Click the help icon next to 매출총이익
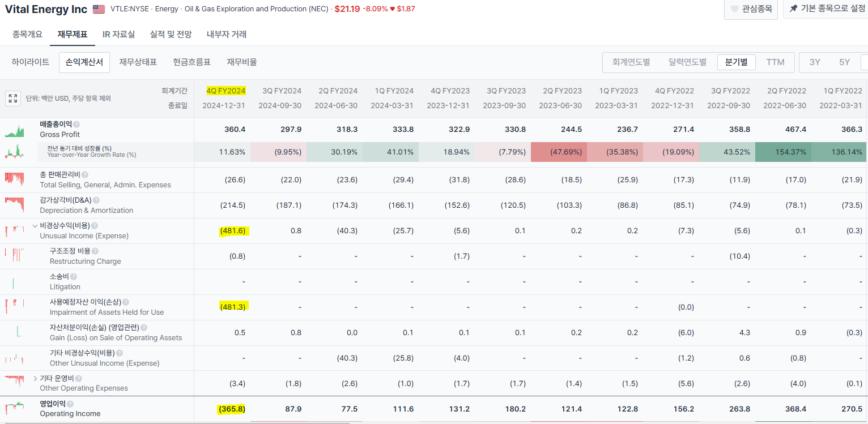The image size is (868, 424). [76, 124]
